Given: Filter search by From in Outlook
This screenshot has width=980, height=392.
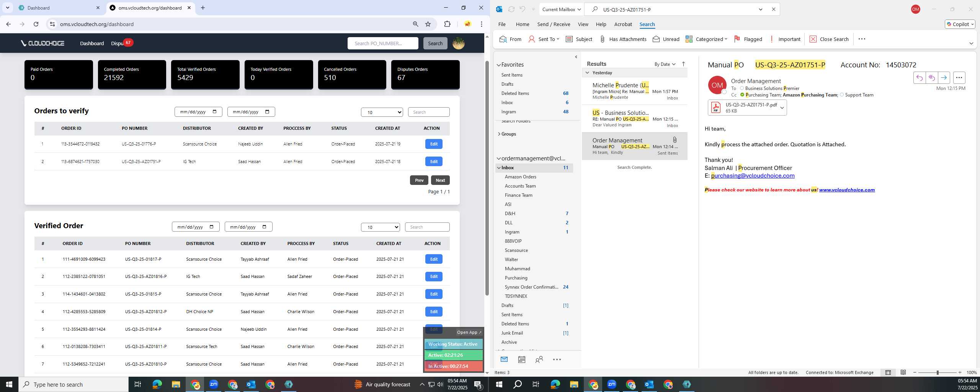Looking at the screenshot, I should coord(511,39).
